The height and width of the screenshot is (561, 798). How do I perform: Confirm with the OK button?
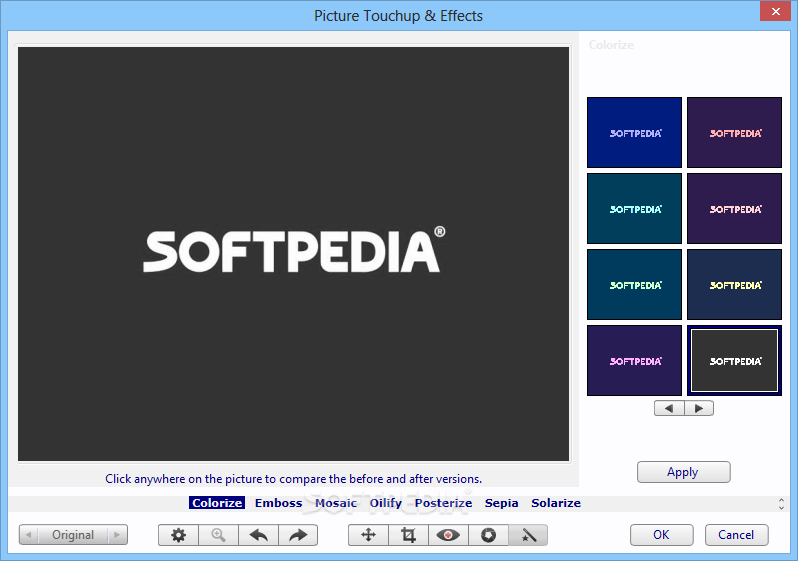tap(662, 535)
